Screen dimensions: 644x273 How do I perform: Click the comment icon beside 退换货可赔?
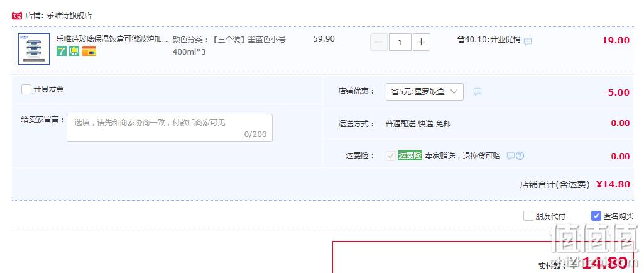[x=511, y=156]
